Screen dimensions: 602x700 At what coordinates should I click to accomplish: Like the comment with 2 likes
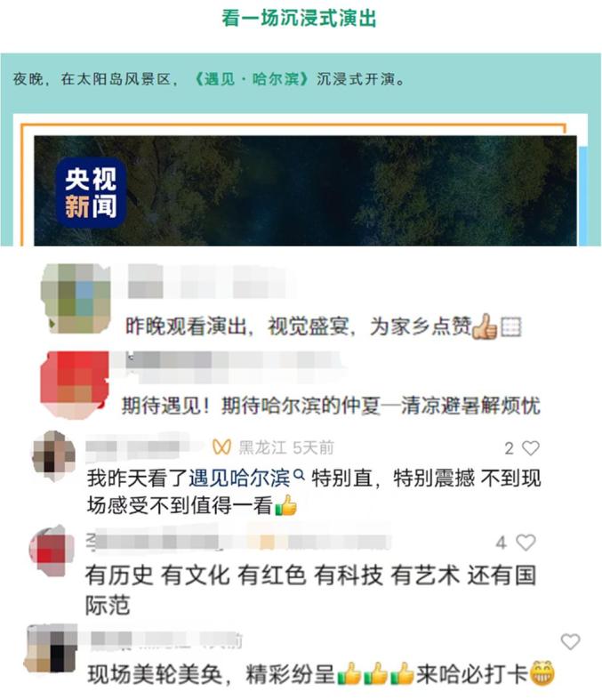(x=530, y=447)
